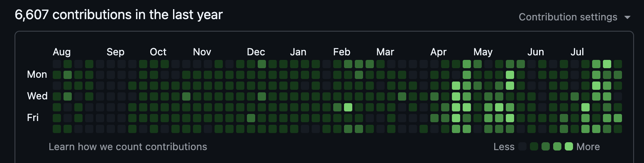Select the Apr month label

pos(439,52)
